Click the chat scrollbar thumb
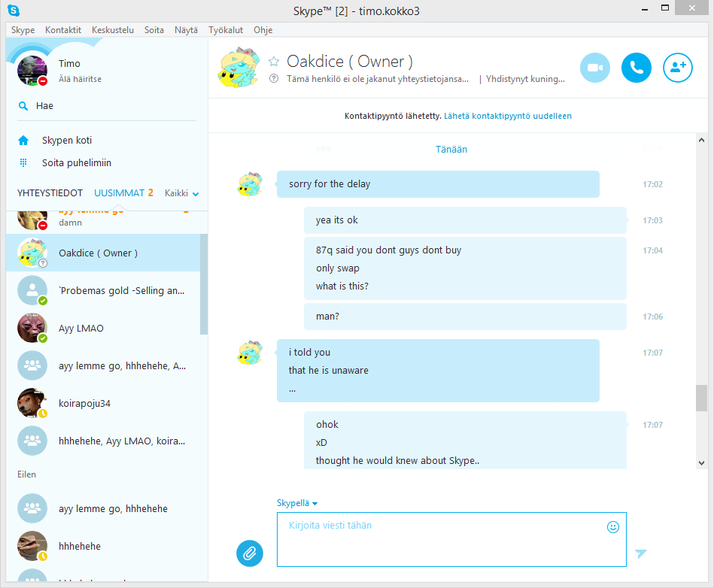 [701, 399]
